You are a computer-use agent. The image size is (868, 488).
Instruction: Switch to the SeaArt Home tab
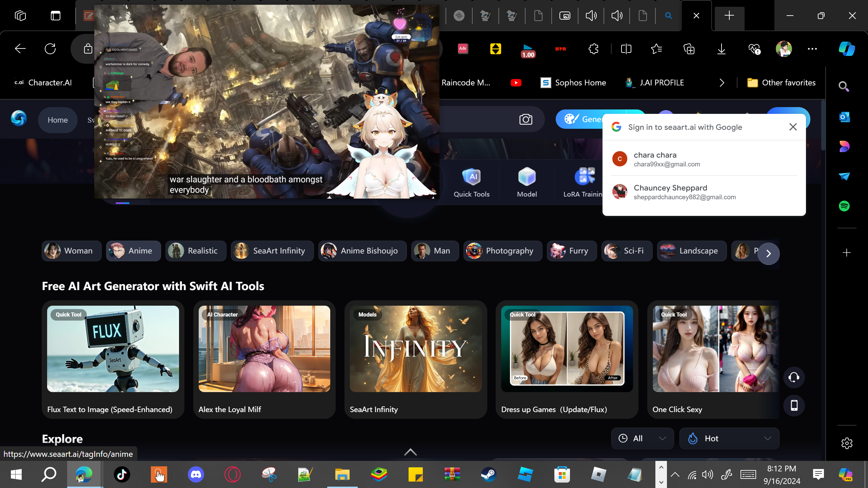point(58,120)
